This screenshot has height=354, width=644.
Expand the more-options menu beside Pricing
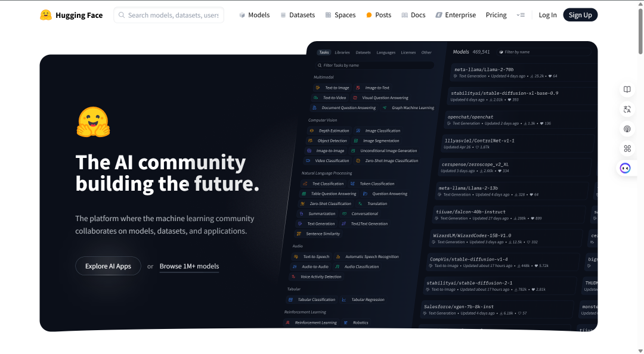click(521, 15)
